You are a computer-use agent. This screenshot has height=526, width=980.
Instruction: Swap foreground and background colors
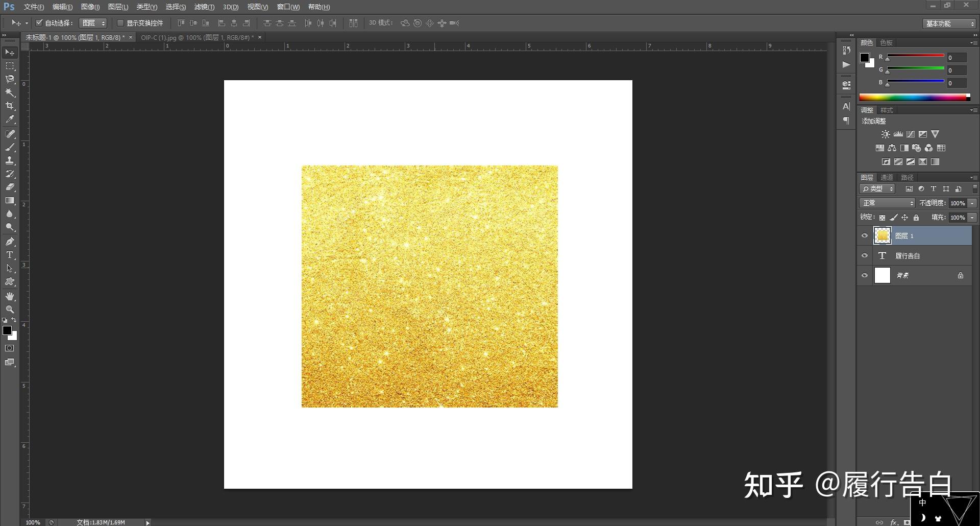(x=14, y=320)
